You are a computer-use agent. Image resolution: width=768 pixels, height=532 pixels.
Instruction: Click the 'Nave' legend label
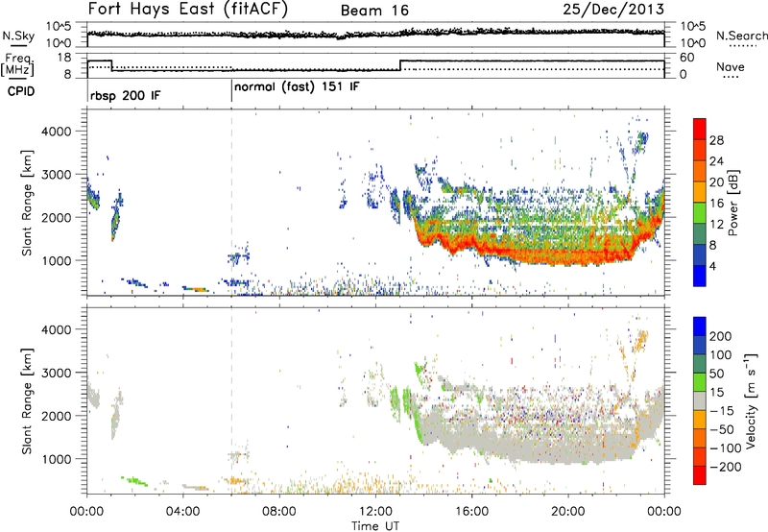[730, 67]
